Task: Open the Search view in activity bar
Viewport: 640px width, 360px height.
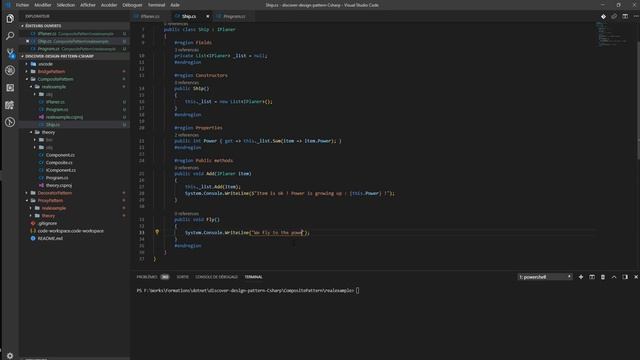Action: point(10,36)
